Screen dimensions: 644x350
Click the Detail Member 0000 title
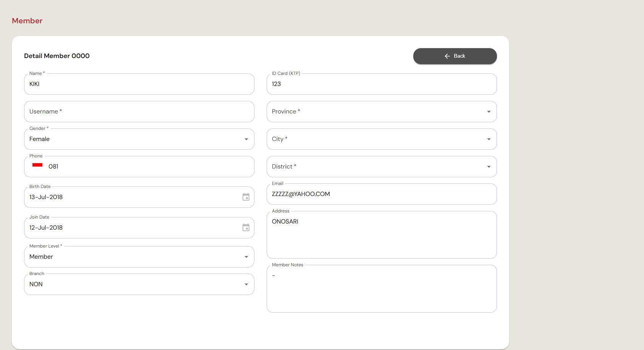click(x=57, y=56)
